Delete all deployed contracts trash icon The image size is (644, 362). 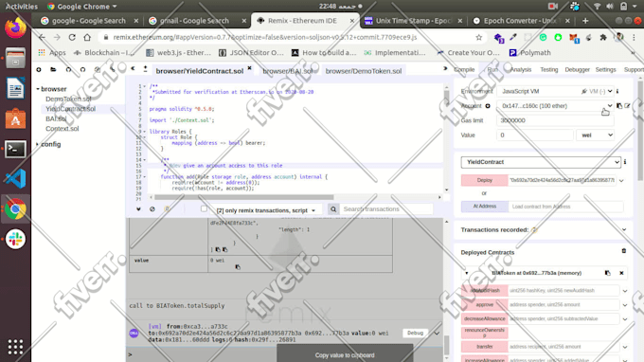tap(623, 250)
